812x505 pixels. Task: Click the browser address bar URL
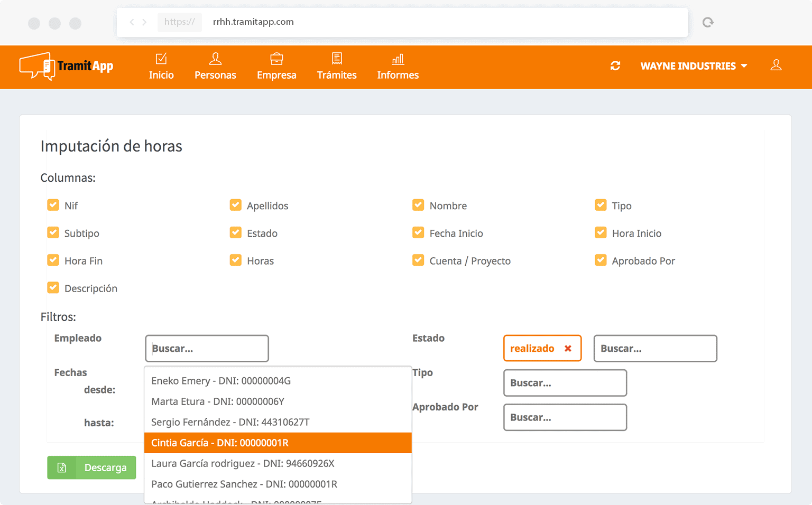pos(253,22)
